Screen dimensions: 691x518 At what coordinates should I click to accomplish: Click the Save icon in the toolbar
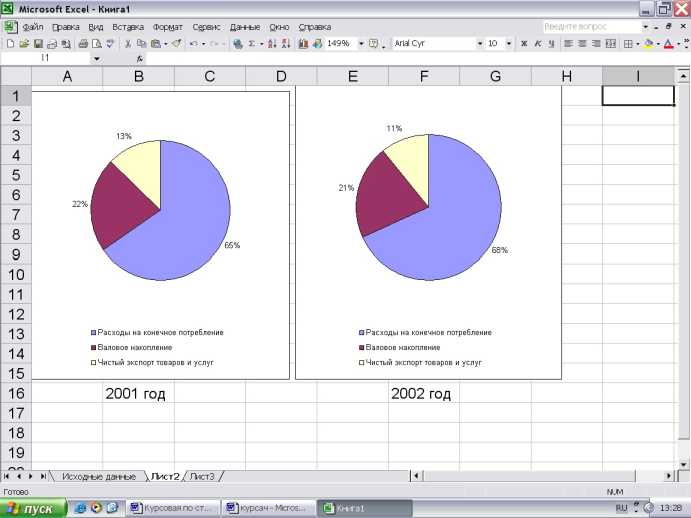pos(38,44)
